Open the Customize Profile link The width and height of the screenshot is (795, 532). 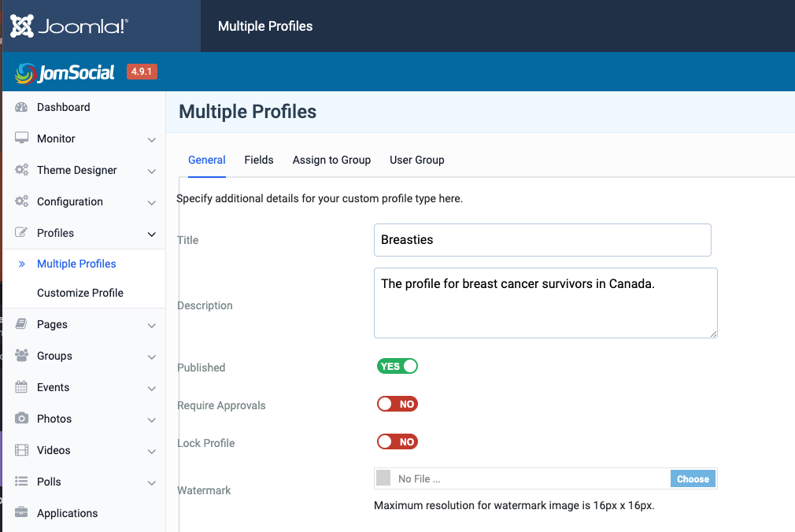click(x=80, y=293)
